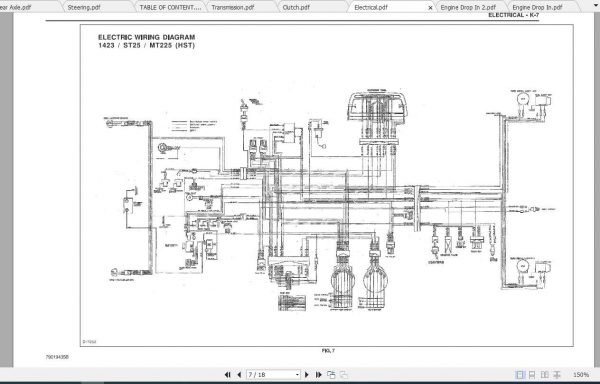The image size is (600, 384).
Task: Close the Electrical.pdf tab
Action: 430,8
